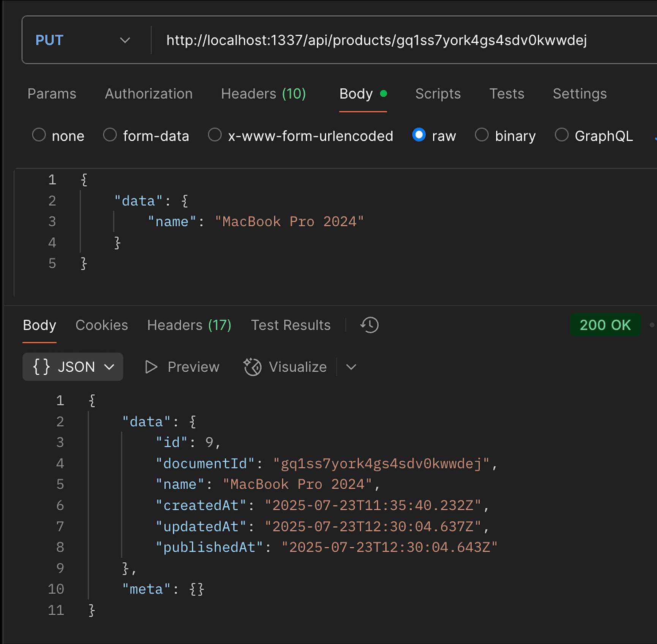The width and height of the screenshot is (657, 644).
Task: Click the raw radio blue icon
Action: [x=419, y=135]
